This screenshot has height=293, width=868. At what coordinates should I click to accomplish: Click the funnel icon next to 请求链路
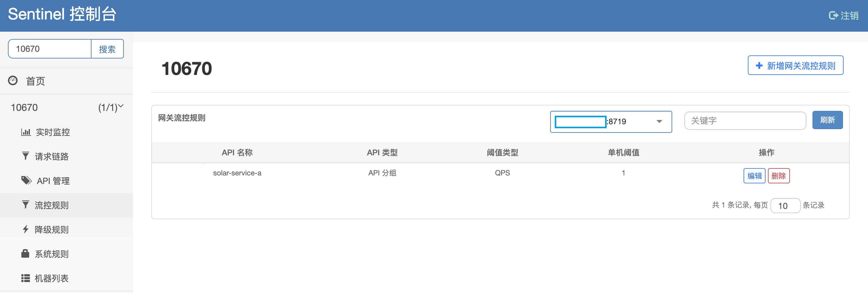[26, 157]
